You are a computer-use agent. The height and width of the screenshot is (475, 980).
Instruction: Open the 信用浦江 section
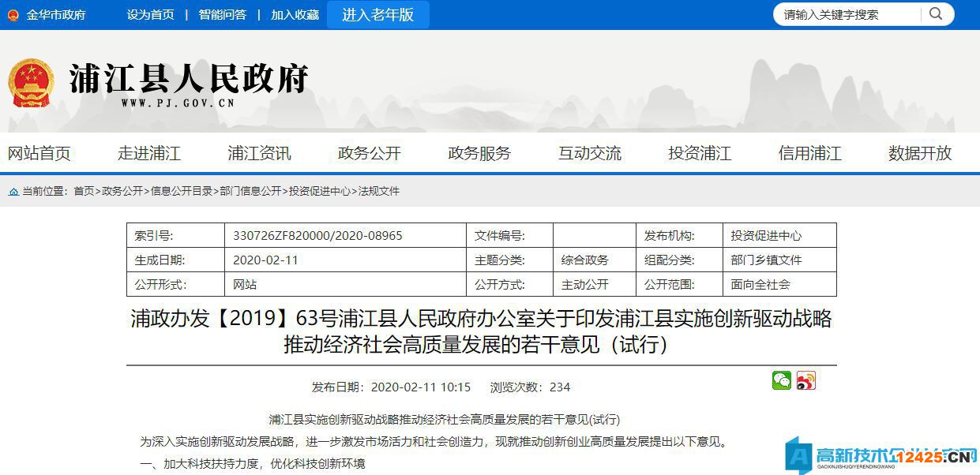(809, 154)
